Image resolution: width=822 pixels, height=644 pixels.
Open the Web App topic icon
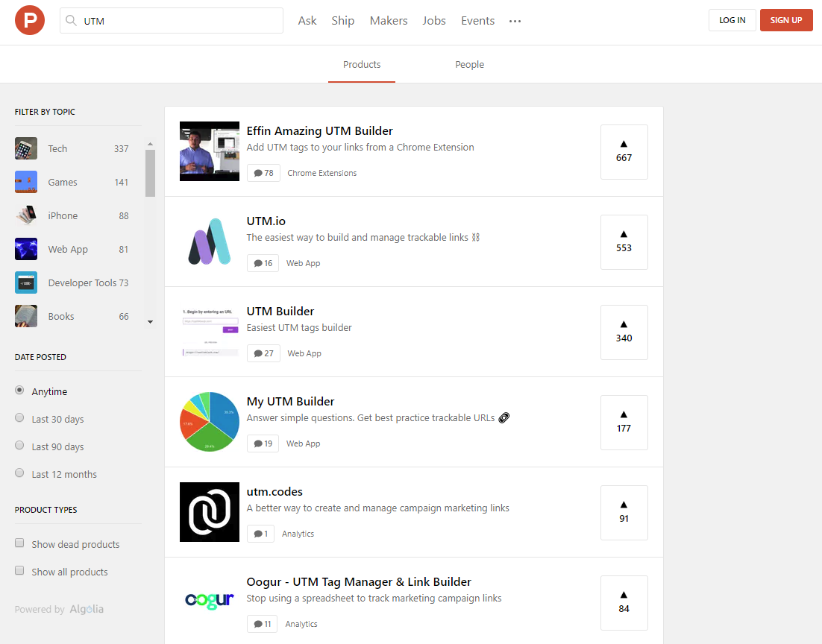point(25,249)
